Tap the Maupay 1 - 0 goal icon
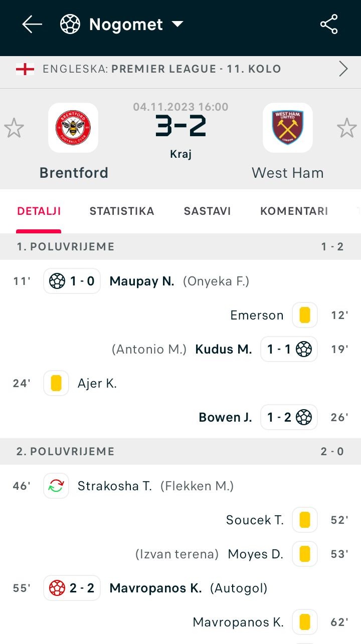 click(x=72, y=281)
